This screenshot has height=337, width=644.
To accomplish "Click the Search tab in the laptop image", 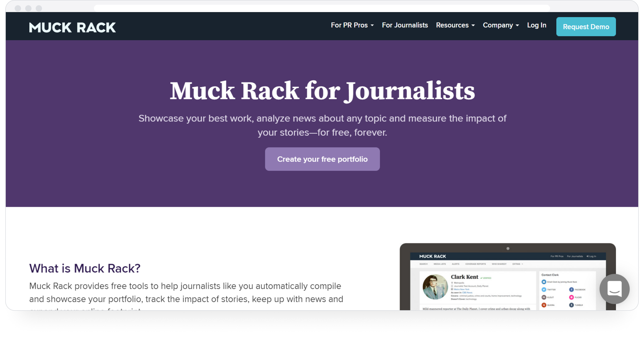I will click(x=423, y=264).
